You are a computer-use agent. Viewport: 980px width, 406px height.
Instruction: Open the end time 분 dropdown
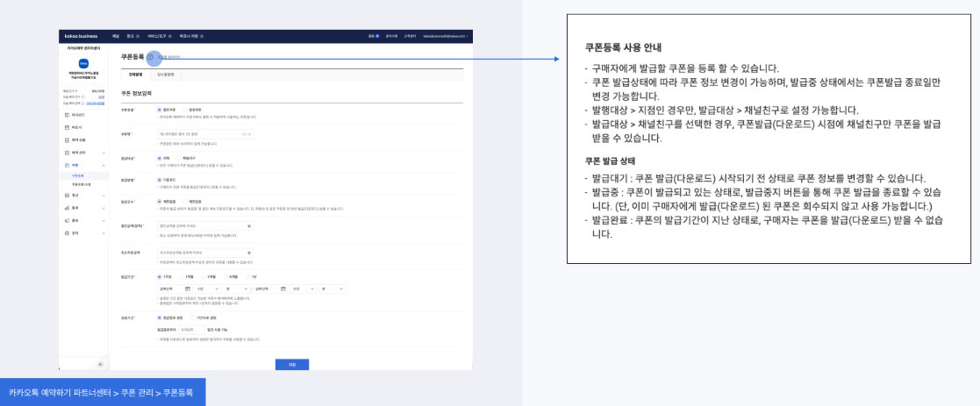pyautogui.click(x=333, y=288)
